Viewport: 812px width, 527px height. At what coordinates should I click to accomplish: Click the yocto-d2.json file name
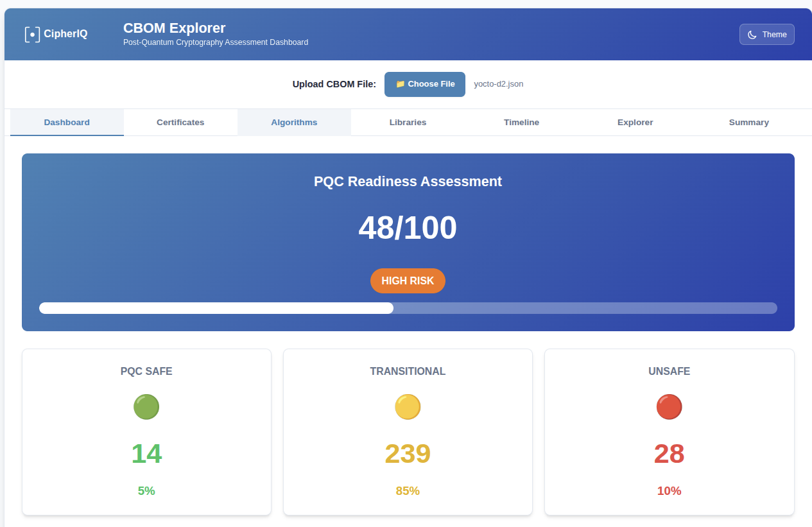pyautogui.click(x=498, y=84)
